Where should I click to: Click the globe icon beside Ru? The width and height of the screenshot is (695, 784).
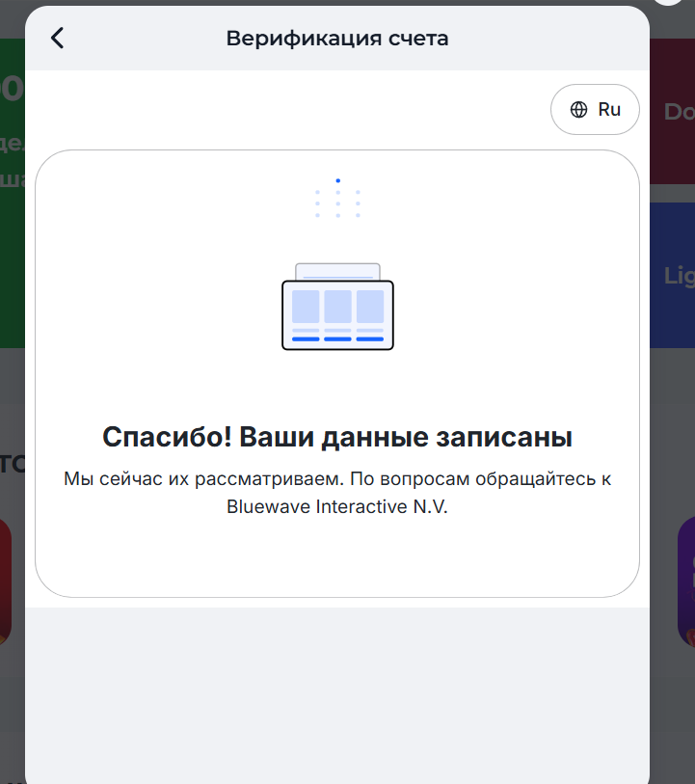pos(578,110)
